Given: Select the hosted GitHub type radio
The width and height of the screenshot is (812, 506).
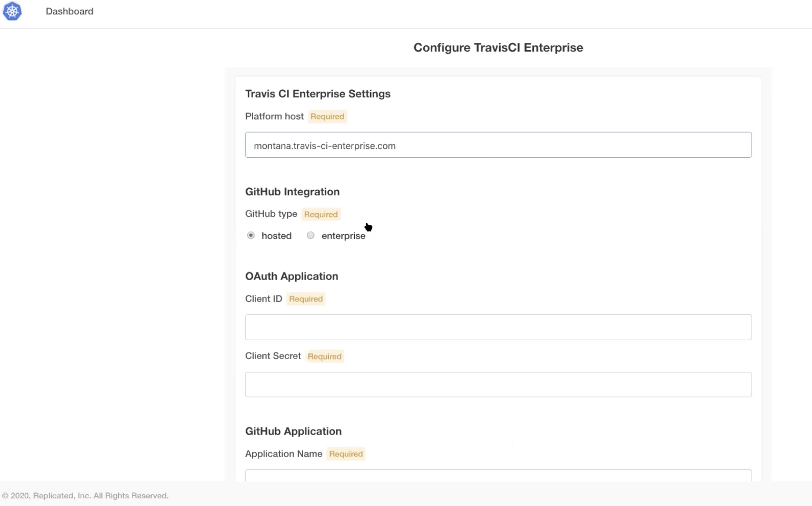Looking at the screenshot, I should [x=251, y=235].
